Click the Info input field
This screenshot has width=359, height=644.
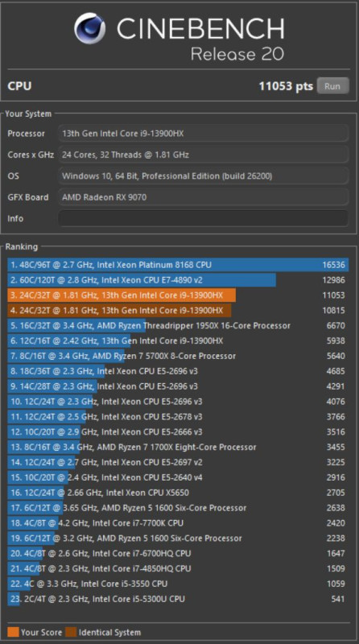203,218
